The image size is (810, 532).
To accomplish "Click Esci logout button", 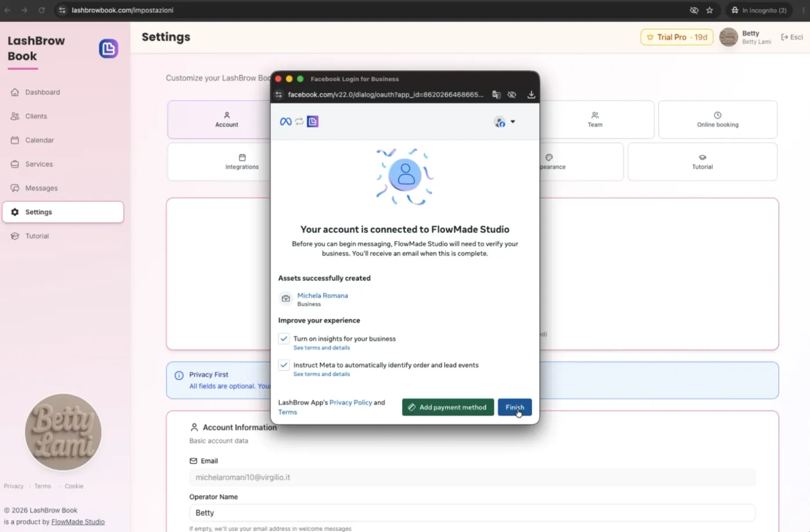I will [792, 37].
